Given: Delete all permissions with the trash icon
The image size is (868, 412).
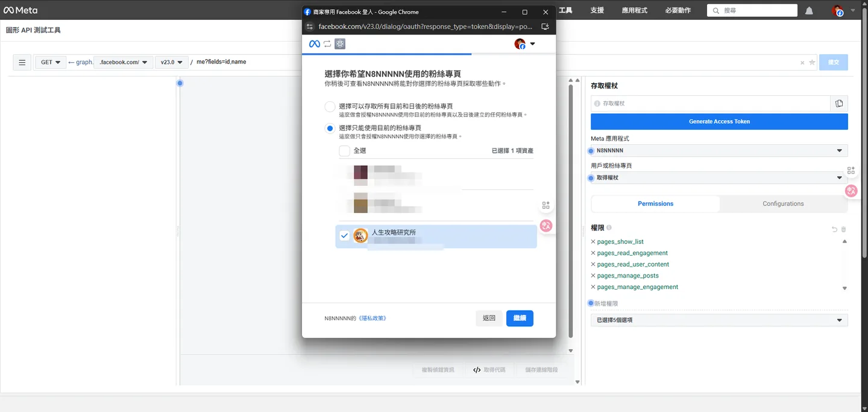Looking at the screenshot, I should point(844,229).
